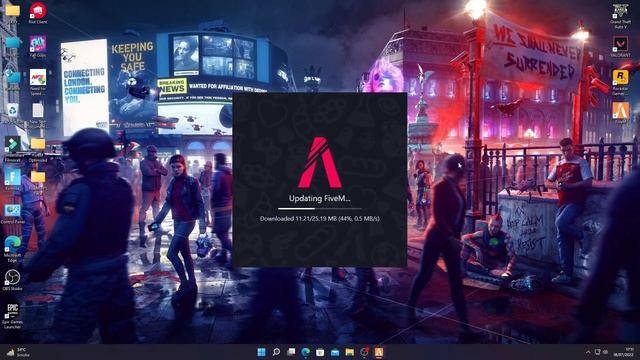Open the Need for Speed desktop shortcut

[38, 82]
